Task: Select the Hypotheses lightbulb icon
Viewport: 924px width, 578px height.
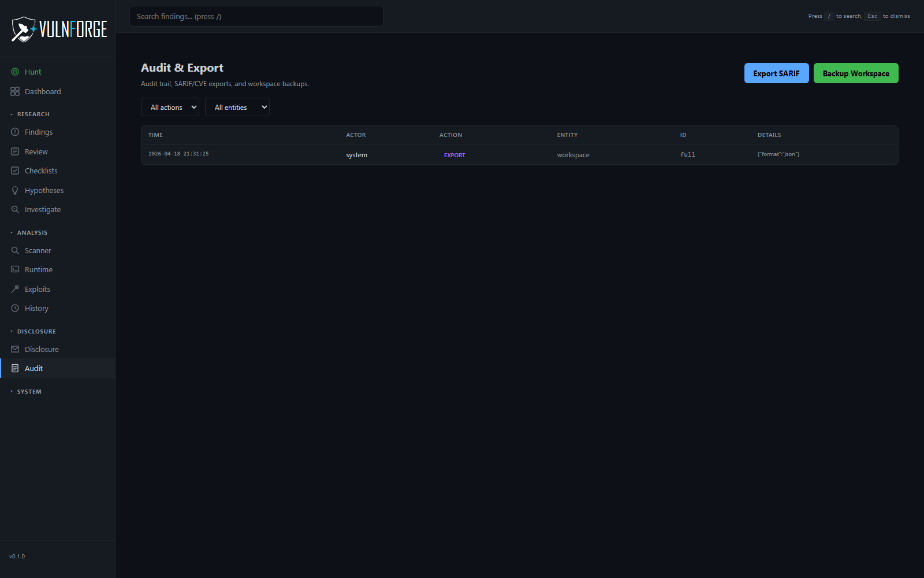Action: tap(15, 190)
